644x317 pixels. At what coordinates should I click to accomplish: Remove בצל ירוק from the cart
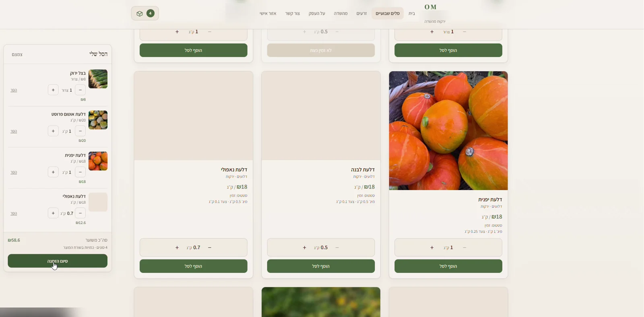[14, 90]
